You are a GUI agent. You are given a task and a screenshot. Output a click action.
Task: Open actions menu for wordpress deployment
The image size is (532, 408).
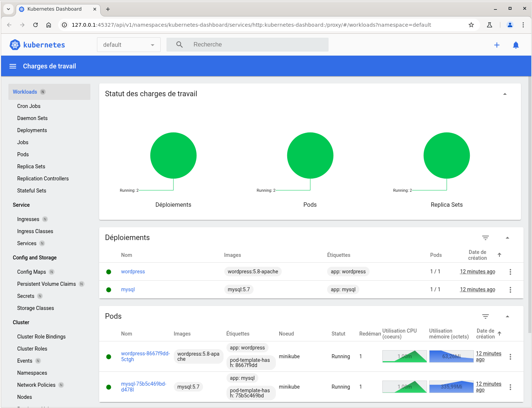[x=510, y=272]
